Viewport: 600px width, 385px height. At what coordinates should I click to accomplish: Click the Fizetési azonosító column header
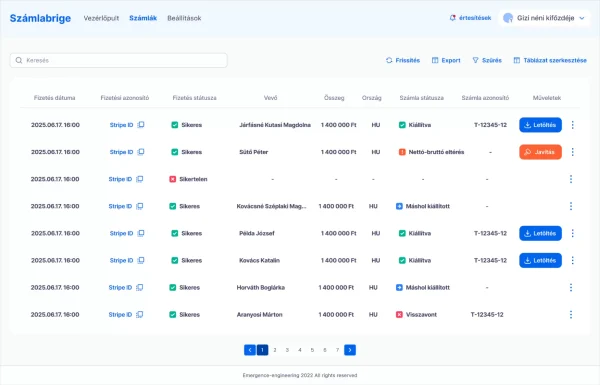click(x=125, y=98)
